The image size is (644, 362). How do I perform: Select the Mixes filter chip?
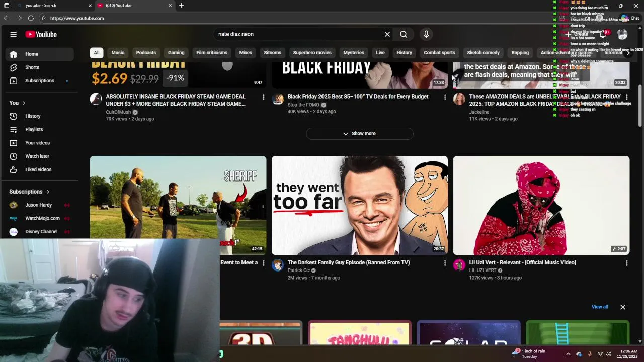(246, 53)
